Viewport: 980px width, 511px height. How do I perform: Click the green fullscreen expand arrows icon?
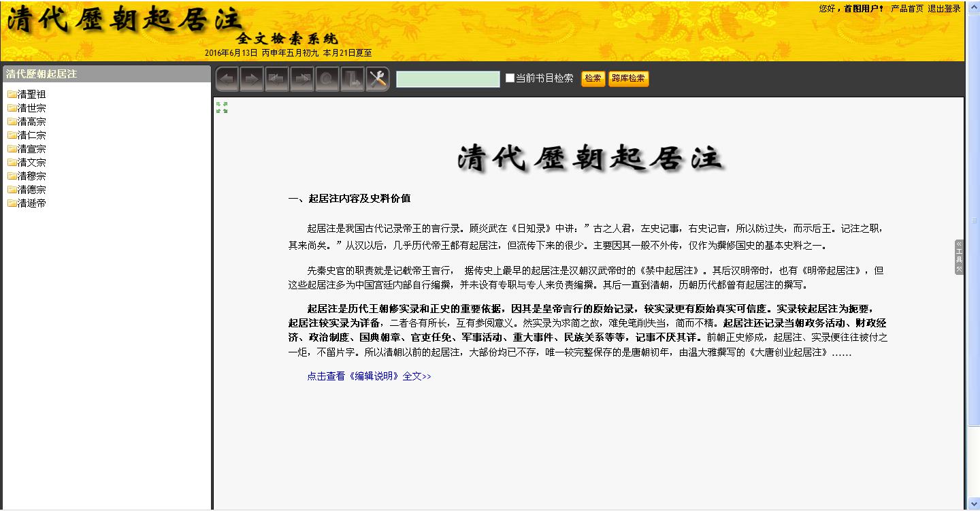[x=222, y=108]
